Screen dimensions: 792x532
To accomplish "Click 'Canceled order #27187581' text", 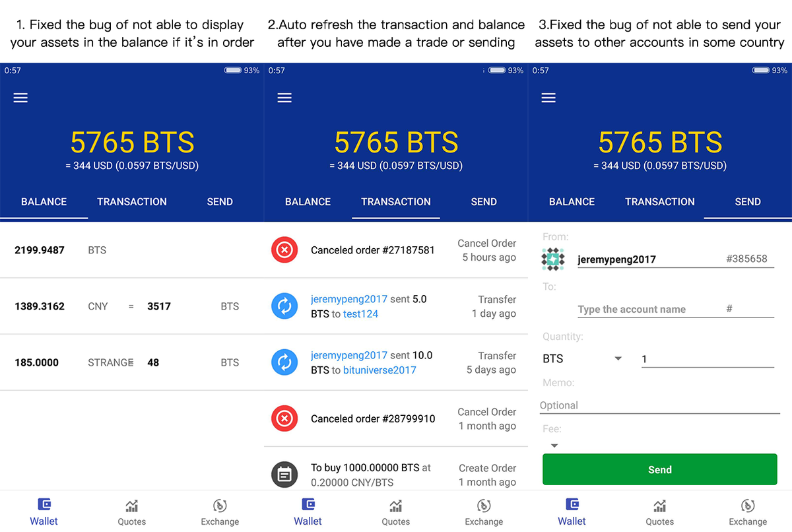I will (x=373, y=250).
